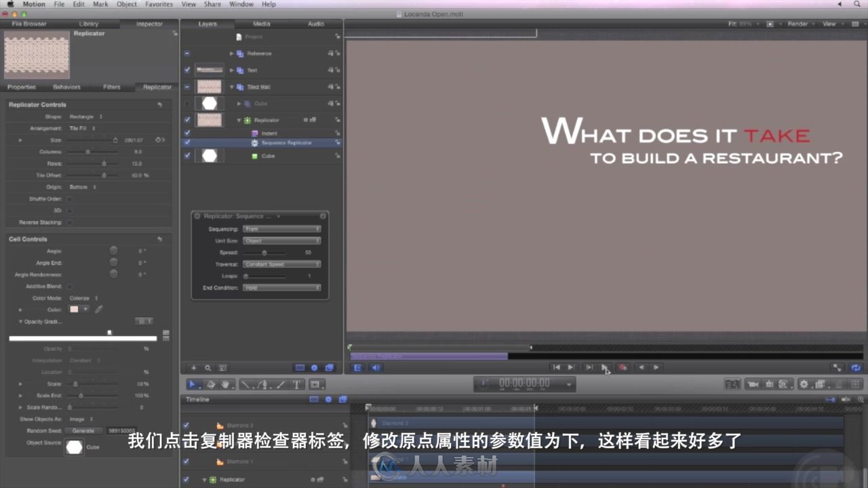Image resolution: width=868 pixels, height=488 pixels.
Task: Select the Text tool
Action: coord(296,384)
